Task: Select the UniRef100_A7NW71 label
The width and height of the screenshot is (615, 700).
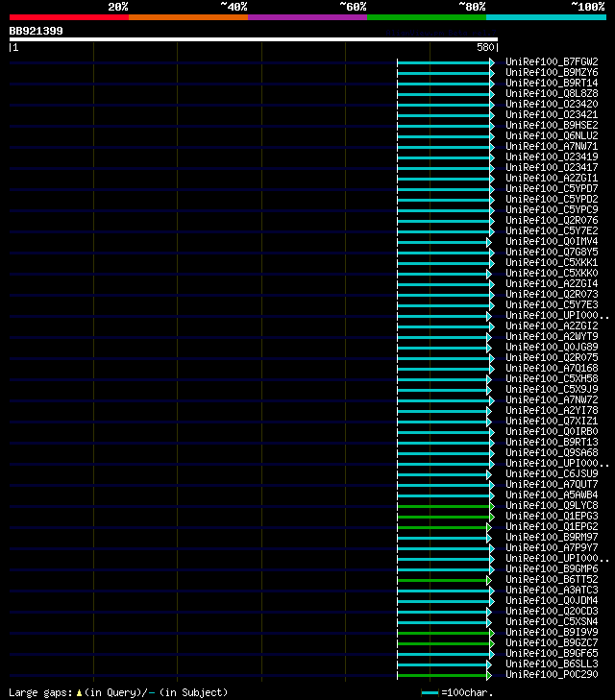Action: (x=552, y=146)
